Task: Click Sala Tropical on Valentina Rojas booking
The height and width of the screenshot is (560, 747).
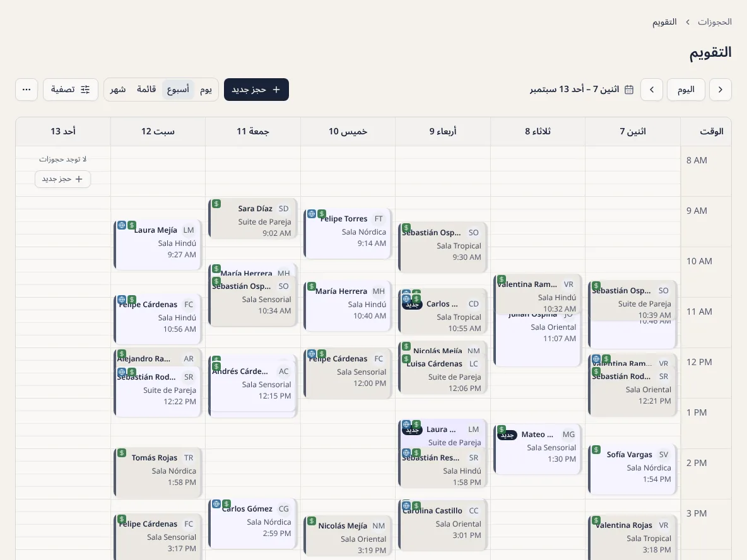Action: coord(649,539)
